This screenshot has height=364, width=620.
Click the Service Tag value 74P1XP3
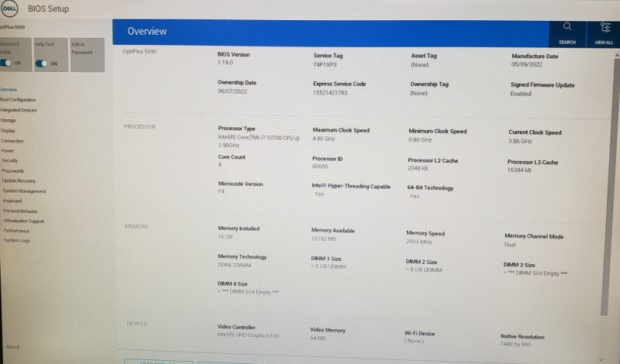coord(325,64)
